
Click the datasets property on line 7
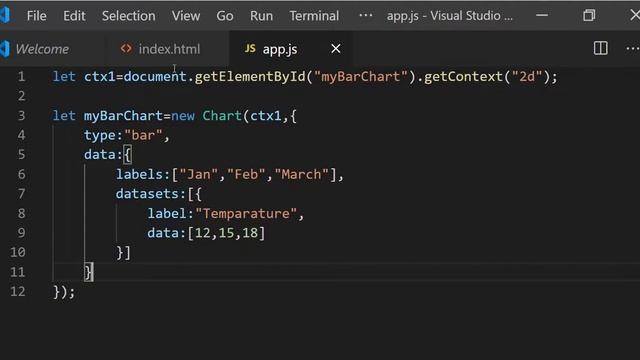click(x=147, y=193)
